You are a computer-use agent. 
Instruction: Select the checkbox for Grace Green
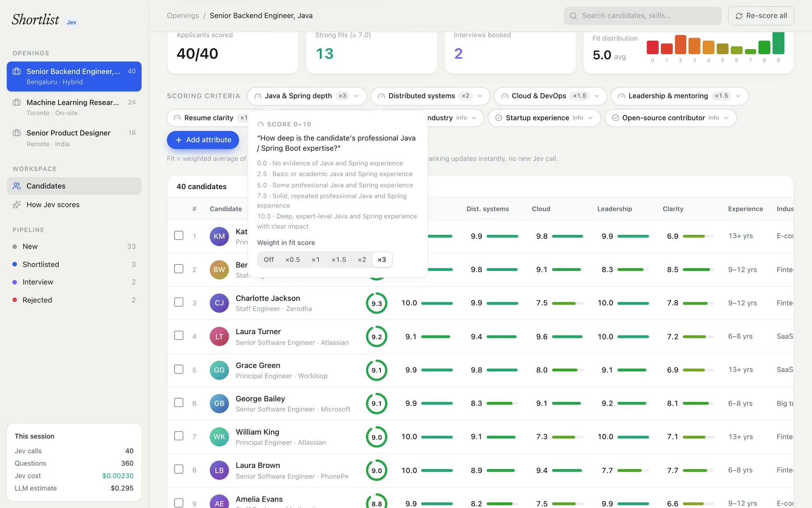pos(179,369)
